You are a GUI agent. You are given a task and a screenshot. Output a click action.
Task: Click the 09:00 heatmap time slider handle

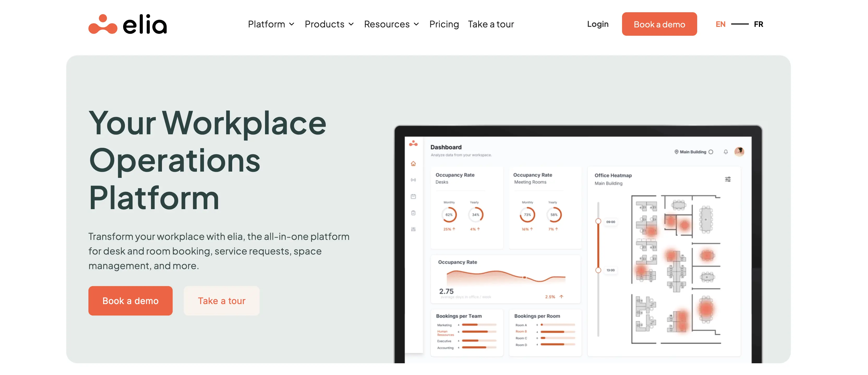coord(598,221)
